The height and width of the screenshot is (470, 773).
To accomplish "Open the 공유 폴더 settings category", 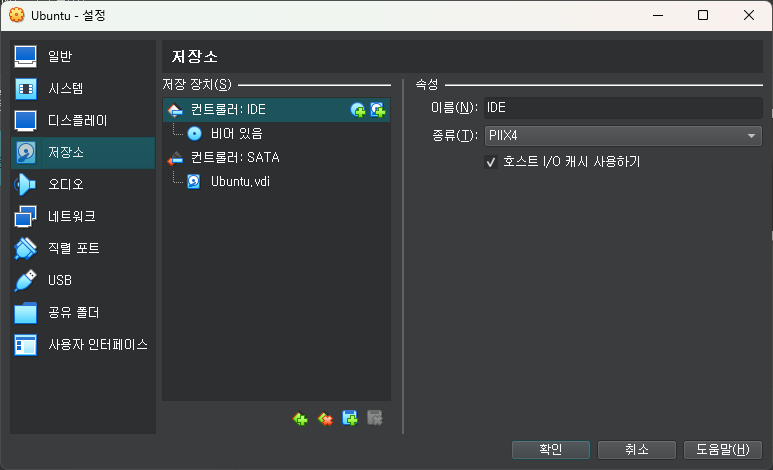I will (83, 313).
